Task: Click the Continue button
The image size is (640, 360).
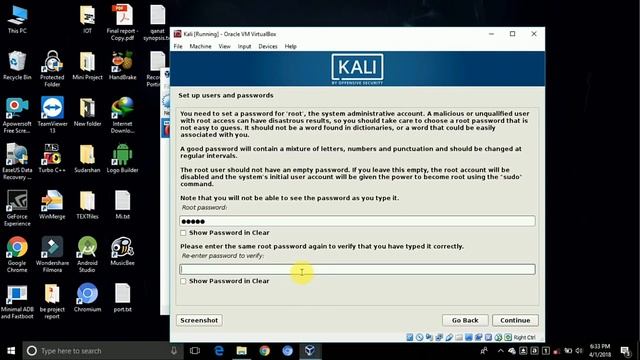Action: pyautogui.click(x=515, y=320)
